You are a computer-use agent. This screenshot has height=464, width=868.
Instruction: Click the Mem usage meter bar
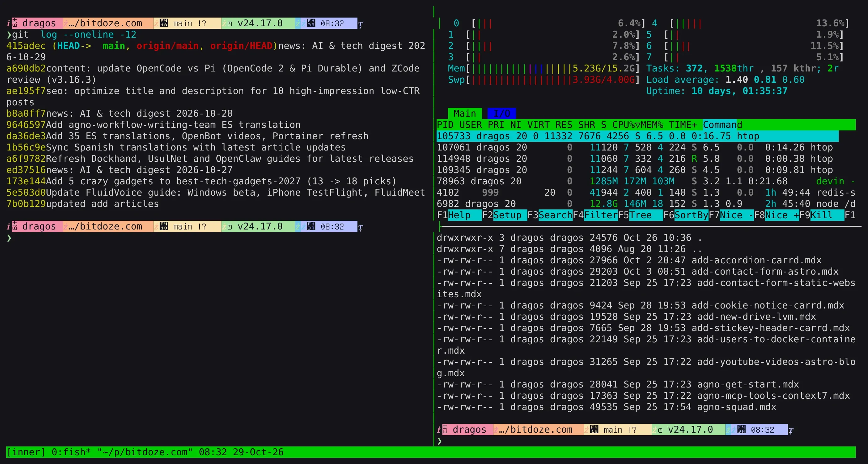point(544,68)
